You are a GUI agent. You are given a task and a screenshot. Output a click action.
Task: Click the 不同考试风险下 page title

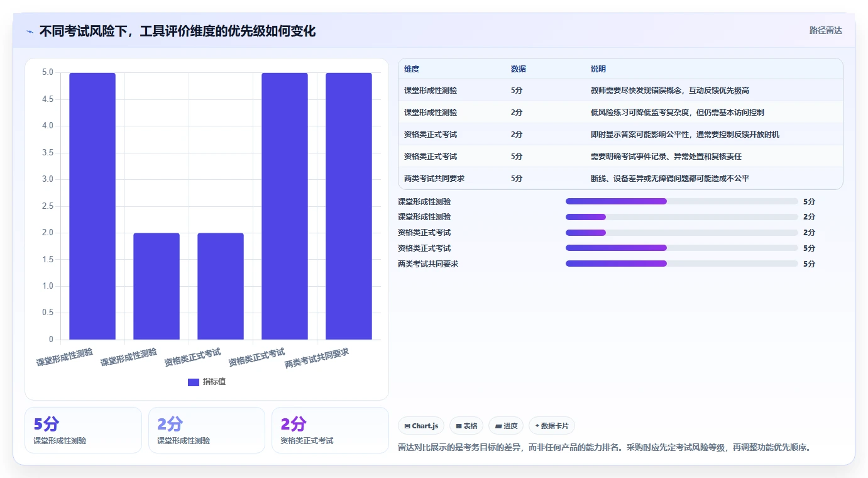(x=177, y=31)
